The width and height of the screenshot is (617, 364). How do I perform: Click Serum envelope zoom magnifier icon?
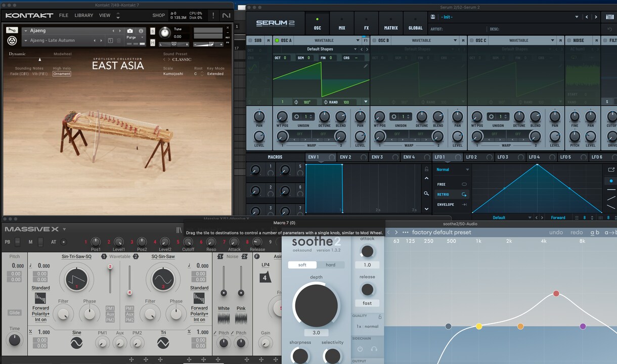pyautogui.click(x=426, y=194)
